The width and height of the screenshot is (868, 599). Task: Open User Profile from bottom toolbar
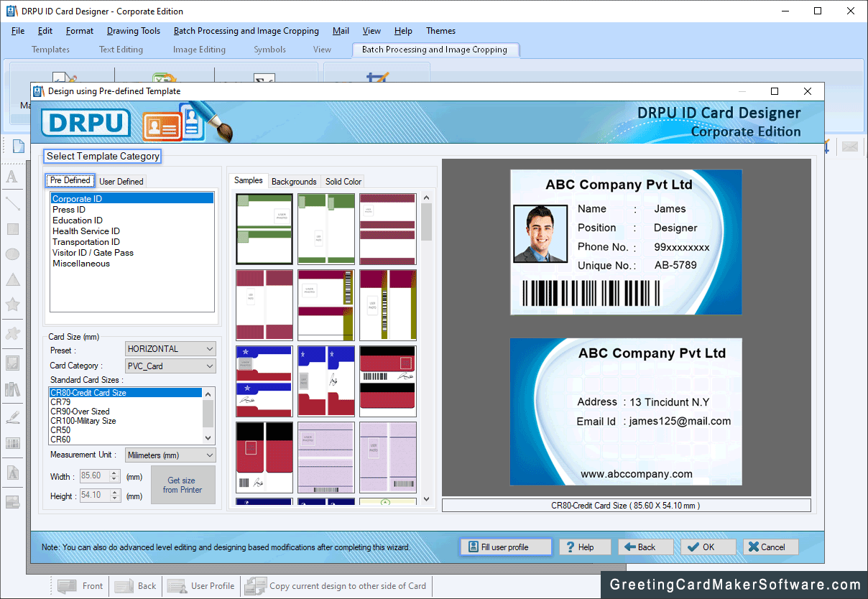pyautogui.click(x=201, y=586)
